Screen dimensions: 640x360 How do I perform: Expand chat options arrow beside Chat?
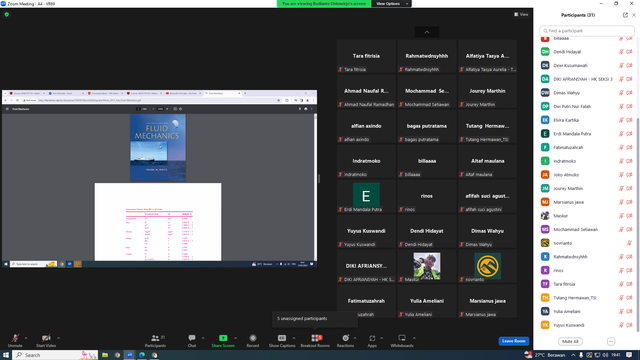pyautogui.click(x=203, y=338)
